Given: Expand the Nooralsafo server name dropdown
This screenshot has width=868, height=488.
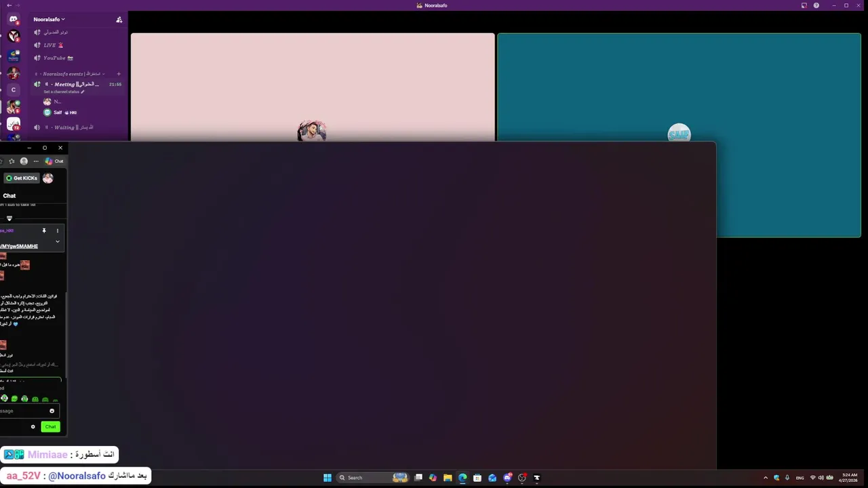Looking at the screenshot, I should 50,20.
